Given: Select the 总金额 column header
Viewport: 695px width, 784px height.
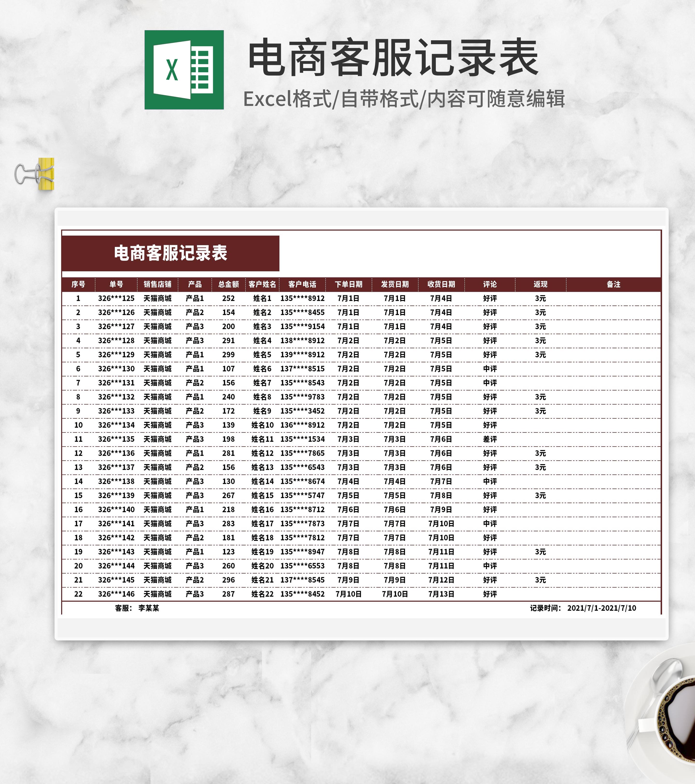Looking at the screenshot, I should tap(228, 284).
